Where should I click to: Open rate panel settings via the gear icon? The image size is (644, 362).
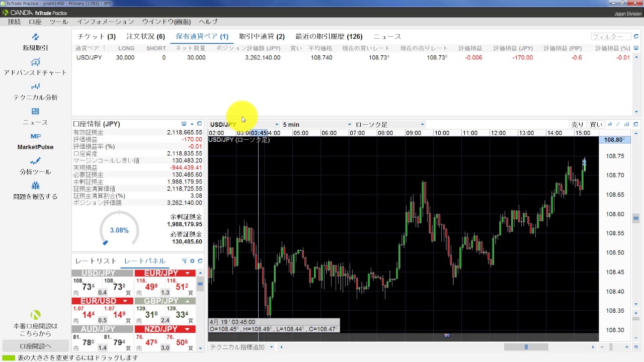[x=192, y=261]
